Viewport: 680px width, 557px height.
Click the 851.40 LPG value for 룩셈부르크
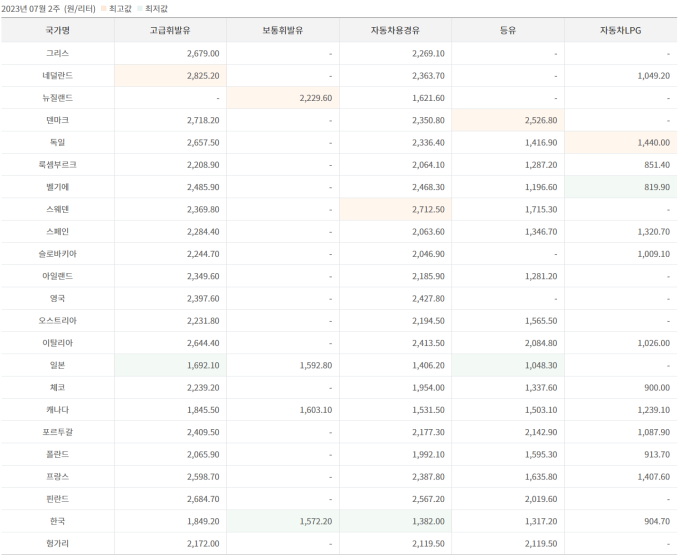pyautogui.click(x=657, y=165)
